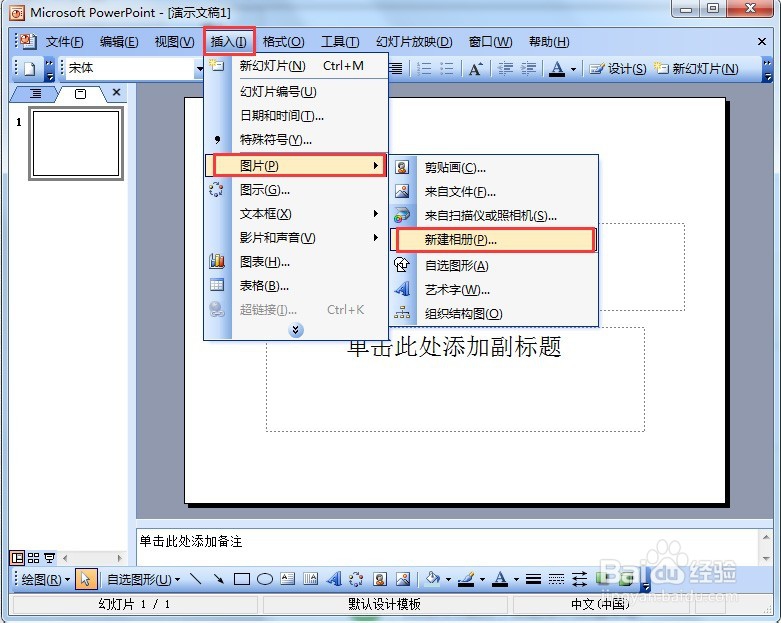Toggle the Select Objects arrow tool
The image size is (781, 623).
pyautogui.click(x=86, y=579)
